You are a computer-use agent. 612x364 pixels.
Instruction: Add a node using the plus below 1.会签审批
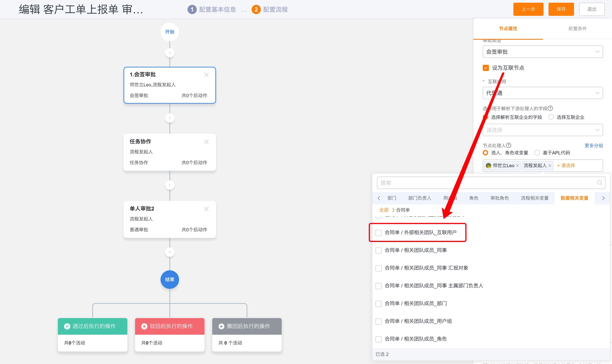tap(170, 118)
